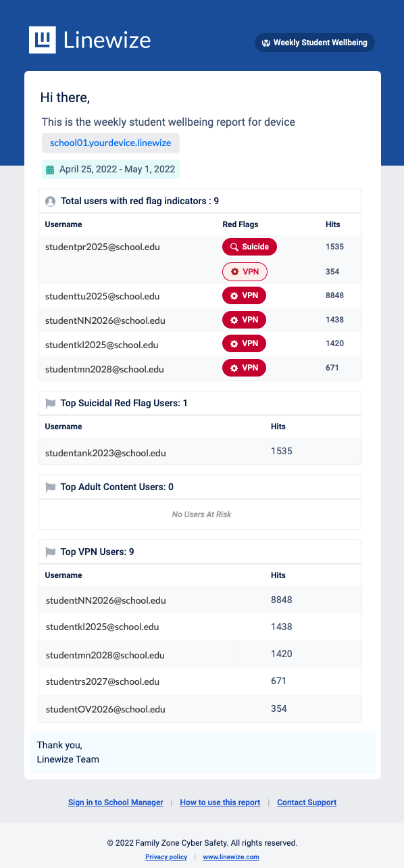Click the Weekly Student Wellbeing pill button
The width and height of the screenshot is (404, 868).
[x=315, y=43]
